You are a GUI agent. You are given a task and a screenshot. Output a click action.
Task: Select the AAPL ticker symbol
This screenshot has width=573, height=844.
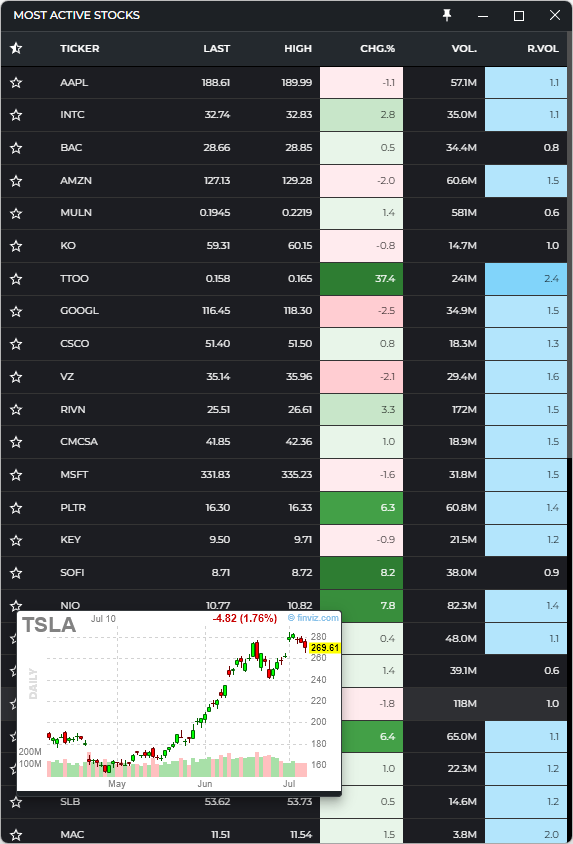[74, 82]
